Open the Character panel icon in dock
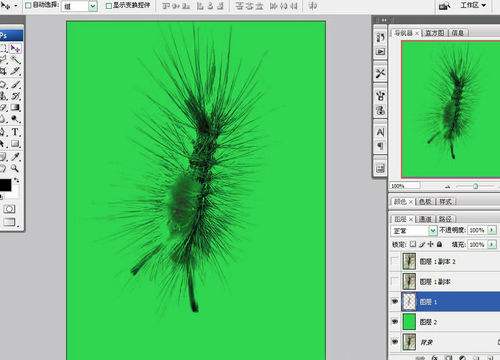Image resolution: width=500 pixels, height=360 pixels. pos(380,132)
